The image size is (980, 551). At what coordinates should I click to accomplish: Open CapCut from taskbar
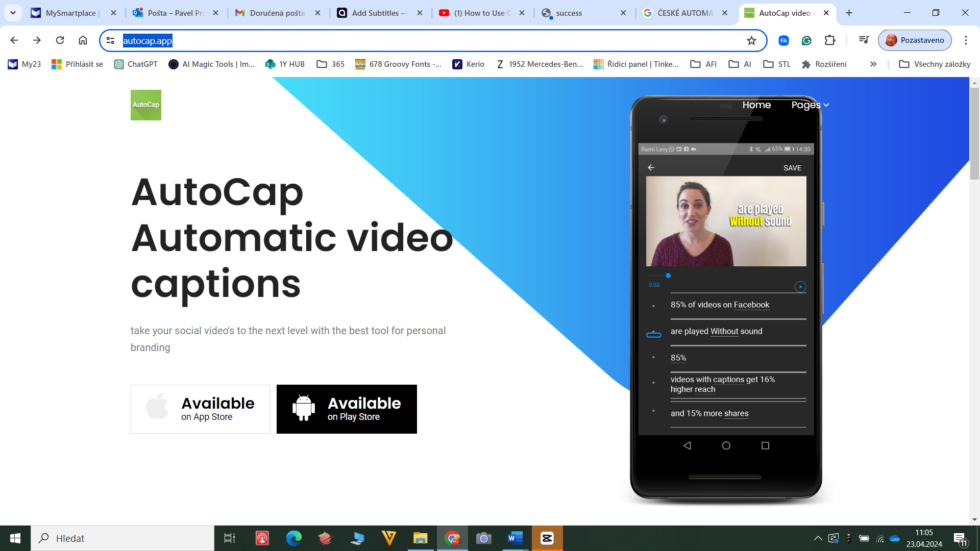(x=547, y=538)
